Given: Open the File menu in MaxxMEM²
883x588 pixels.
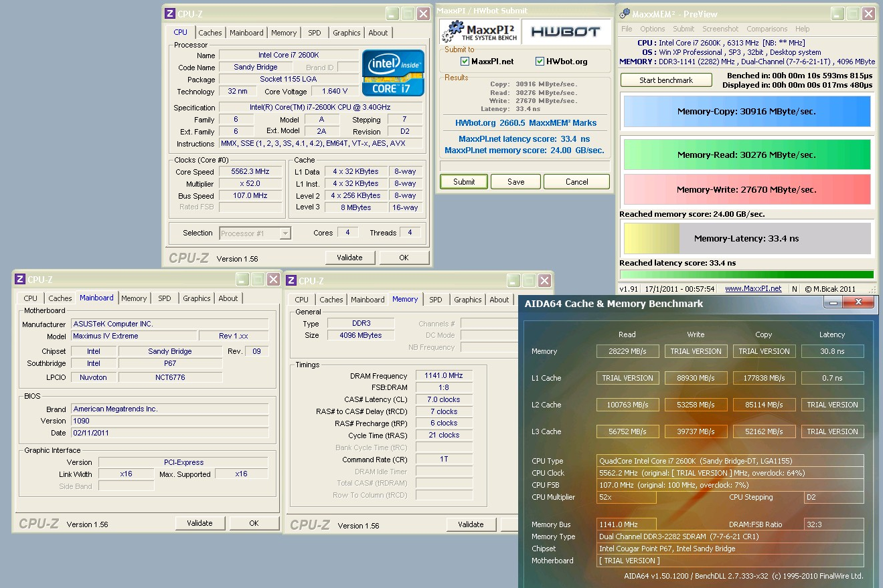Looking at the screenshot, I should click(627, 29).
